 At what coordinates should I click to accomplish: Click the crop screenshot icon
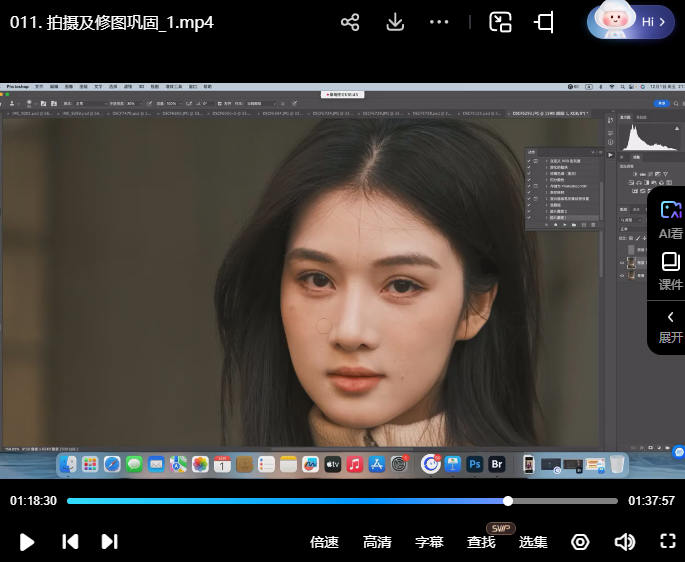545,22
